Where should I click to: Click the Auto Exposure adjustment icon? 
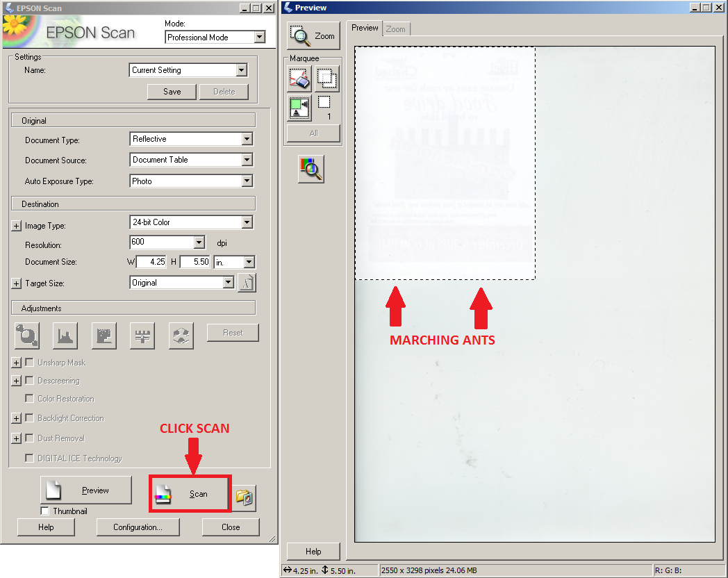[x=27, y=335]
